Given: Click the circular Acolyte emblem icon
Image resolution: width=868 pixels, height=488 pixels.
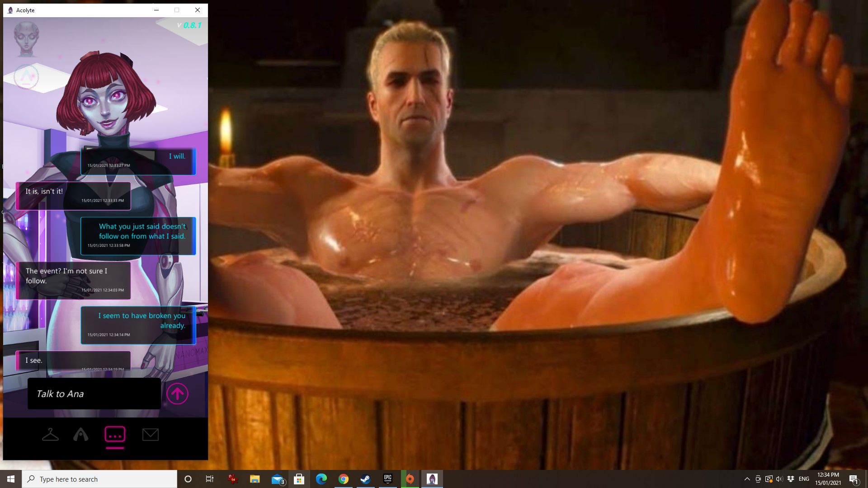Looking at the screenshot, I should [x=26, y=77].
